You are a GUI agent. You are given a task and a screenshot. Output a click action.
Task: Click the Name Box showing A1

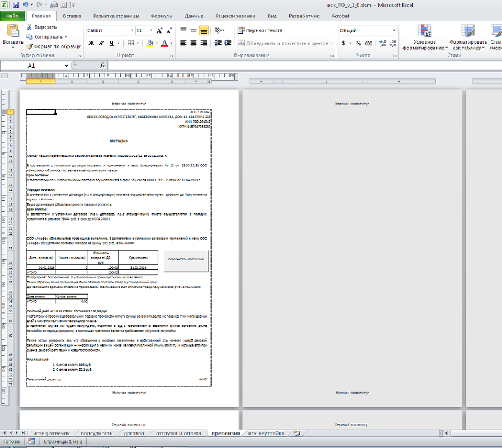[31, 66]
